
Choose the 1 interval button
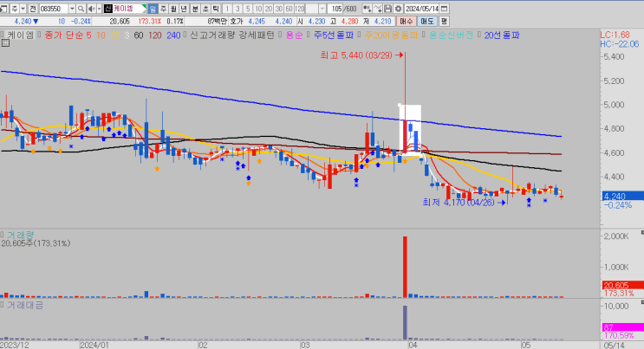pos(227,9)
